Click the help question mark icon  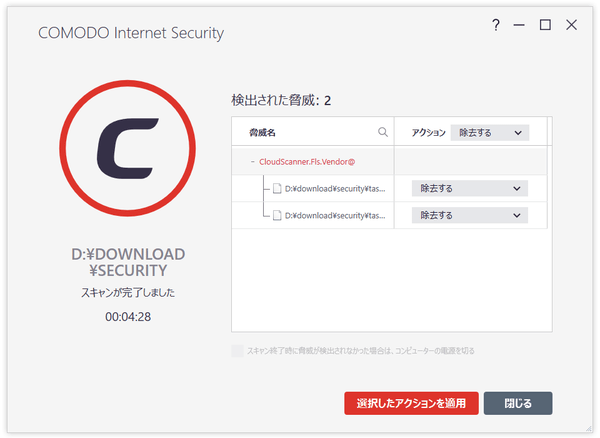pyautogui.click(x=496, y=25)
